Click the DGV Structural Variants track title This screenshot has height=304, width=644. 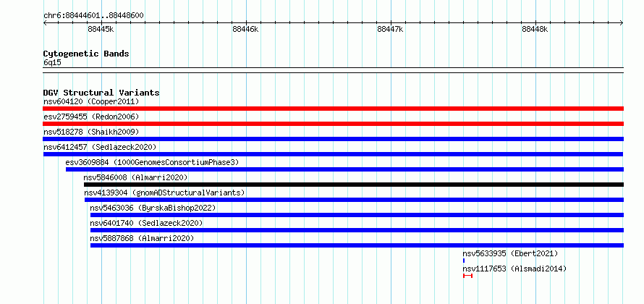101,93
